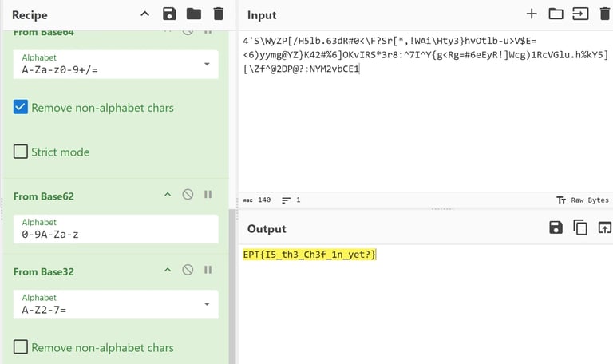Image resolution: width=613 pixels, height=364 pixels.
Task: Enable the Strict mode checkbox
Action: pyautogui.click(x=21, y=152)
